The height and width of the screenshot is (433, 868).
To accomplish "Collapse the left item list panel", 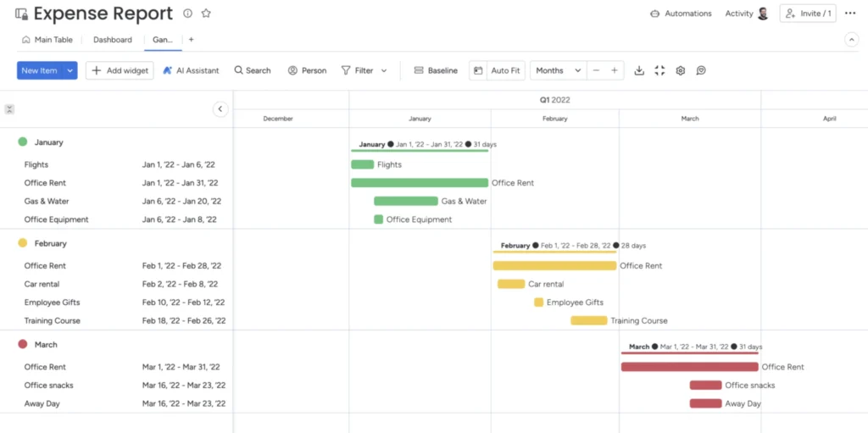I will (x=220, y=109).
